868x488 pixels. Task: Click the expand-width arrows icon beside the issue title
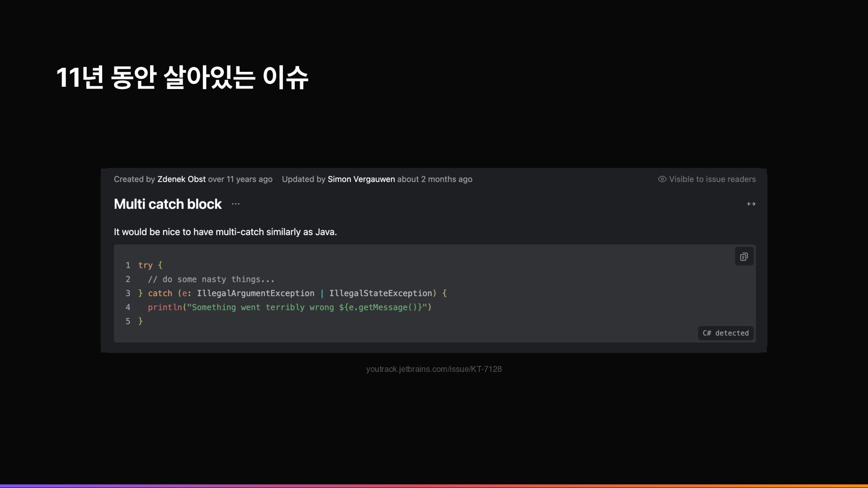tap(751, 204)
